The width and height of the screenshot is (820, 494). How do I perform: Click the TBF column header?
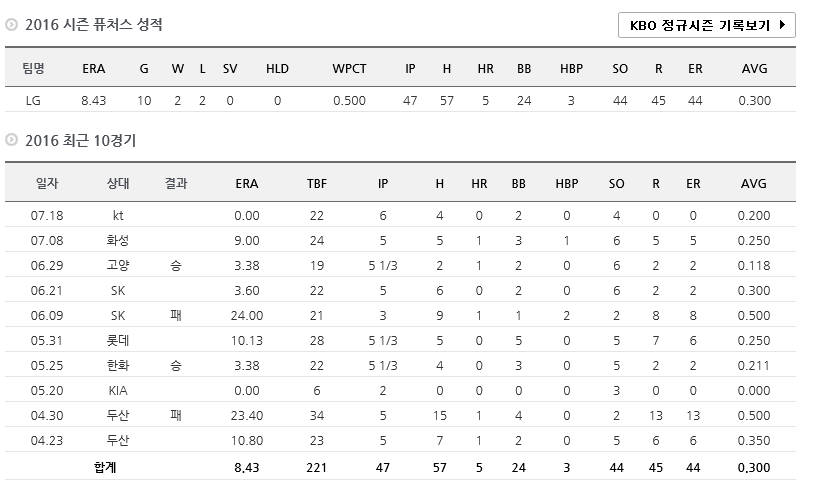coord(317,184)
